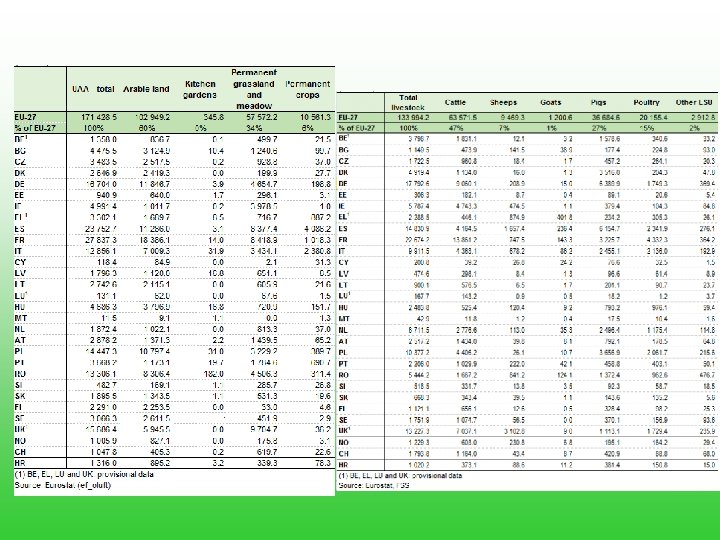Click the CZ row label in land-use table

coord(20,162)
